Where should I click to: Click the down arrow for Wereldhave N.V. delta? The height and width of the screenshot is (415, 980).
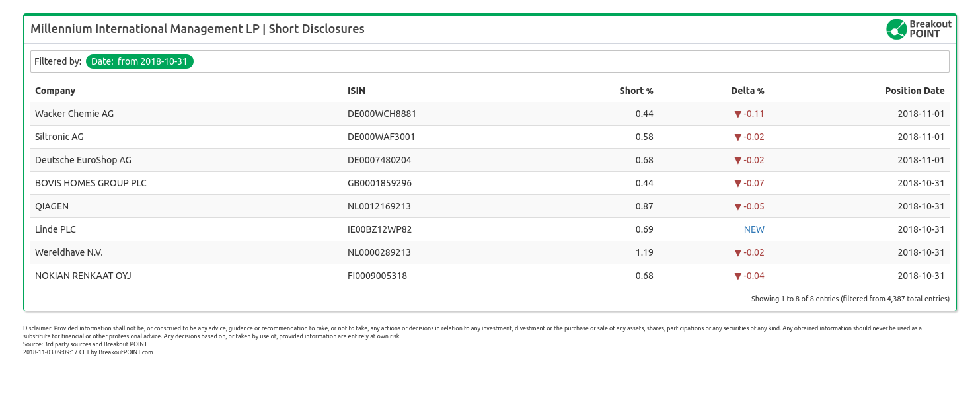(738, 252)
